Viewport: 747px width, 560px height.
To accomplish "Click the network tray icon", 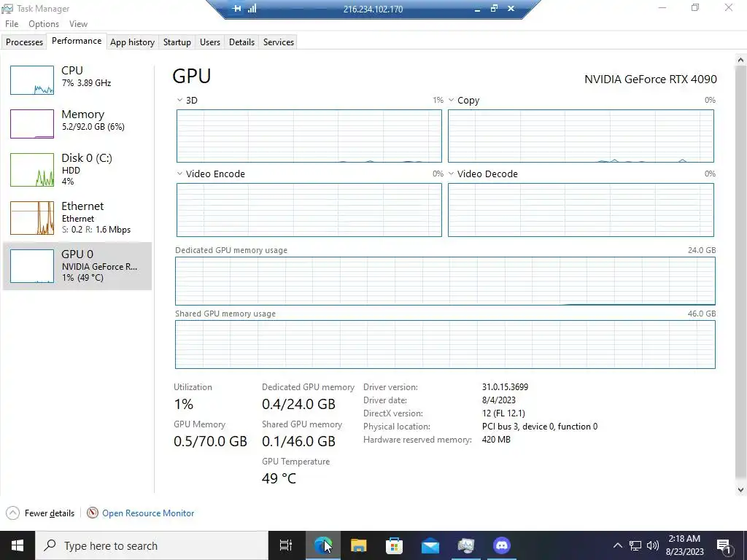I will coord(635,545).
